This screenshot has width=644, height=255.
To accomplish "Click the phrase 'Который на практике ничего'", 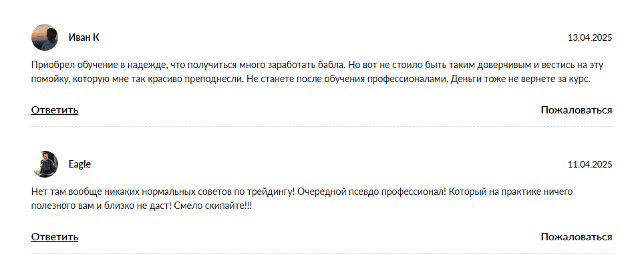I will (510, 192).
